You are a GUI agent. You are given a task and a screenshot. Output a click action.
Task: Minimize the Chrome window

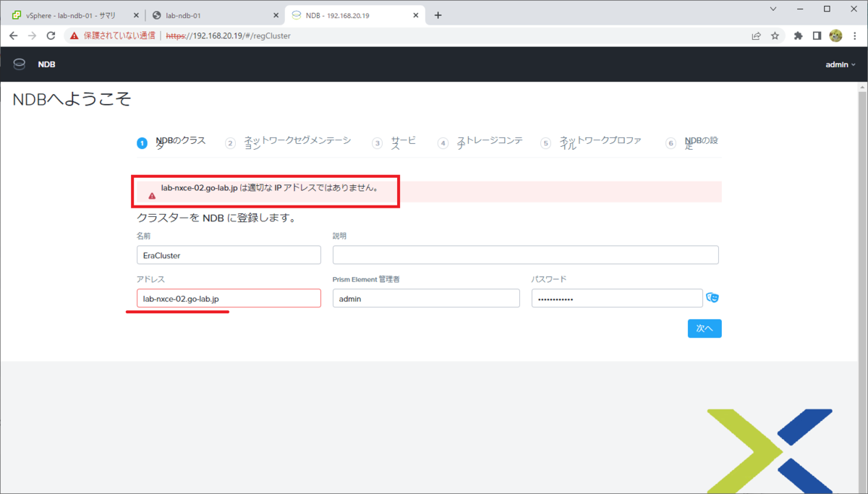point(800,9)
